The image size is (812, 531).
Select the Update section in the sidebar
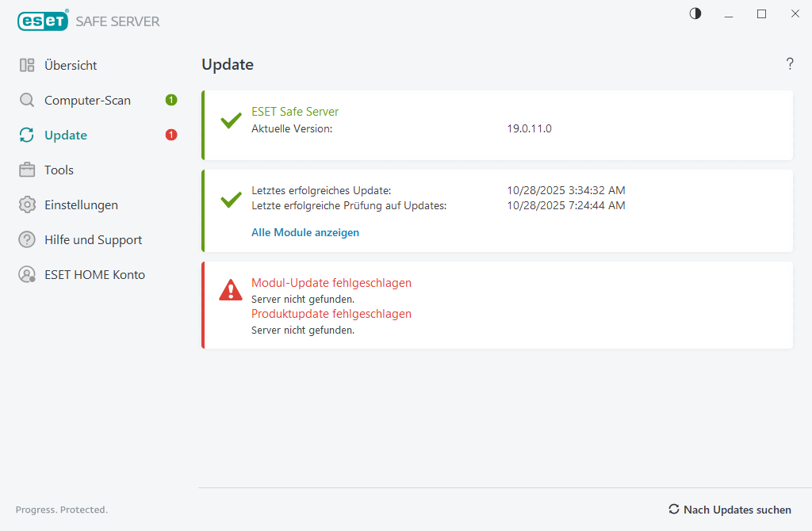click(x=67, y=135)
